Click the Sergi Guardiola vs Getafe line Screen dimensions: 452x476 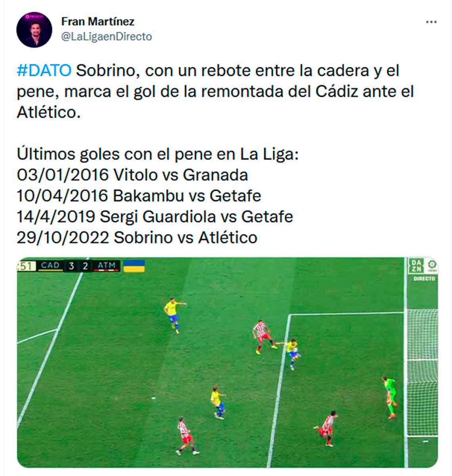pyautogui.click(x=155, y=217)
